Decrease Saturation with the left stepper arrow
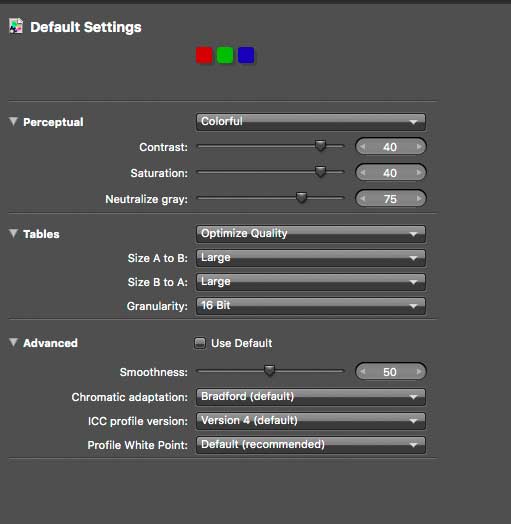Viewport: 511px width, 524px height. pos(363,172)
